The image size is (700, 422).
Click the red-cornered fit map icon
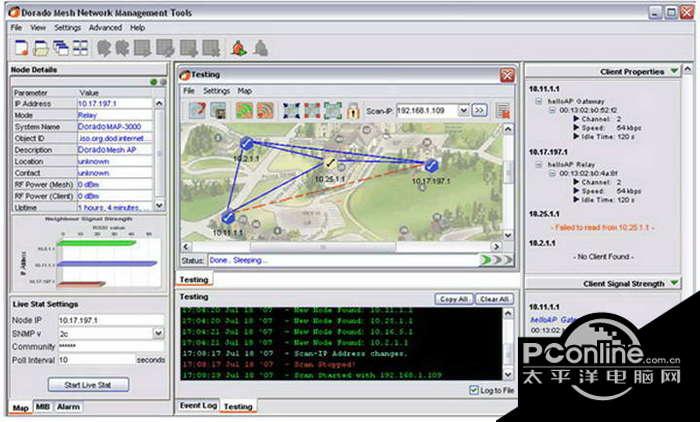(x=312, y=110)
